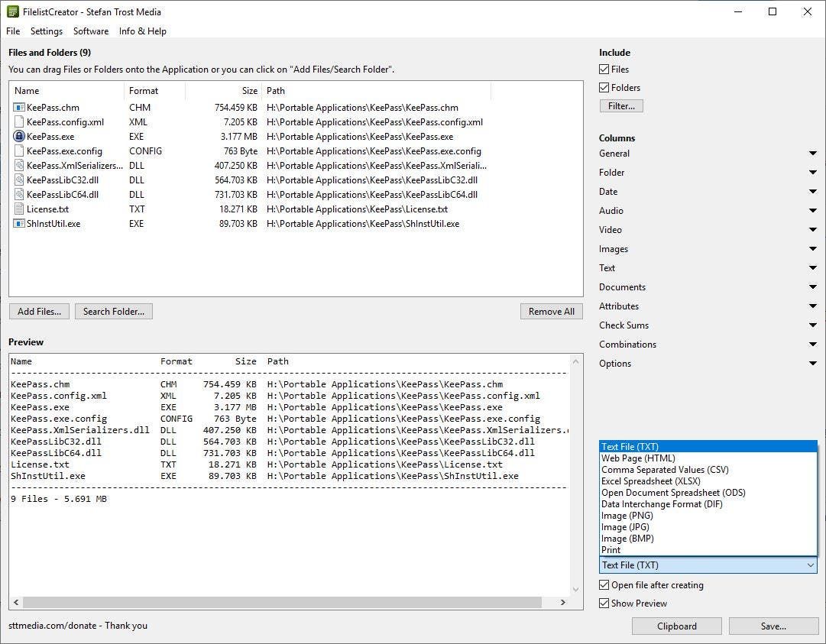Expand the Attributes columns section

(813, 306)
